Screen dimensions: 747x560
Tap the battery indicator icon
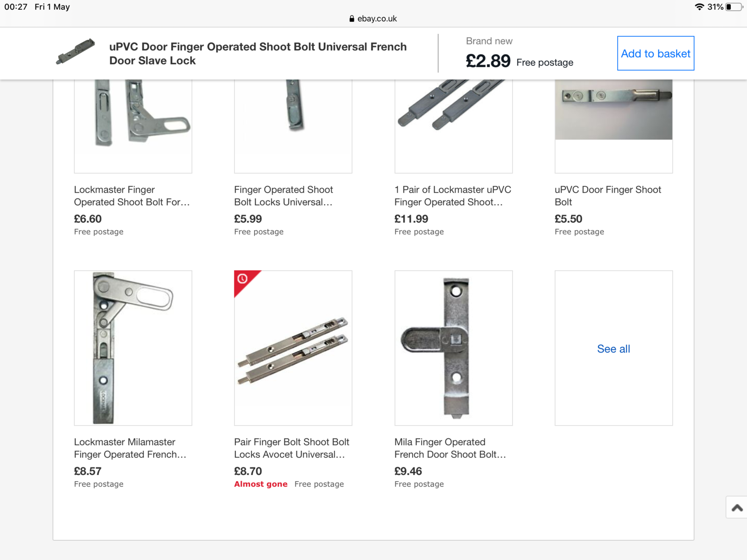coord(733,7)
